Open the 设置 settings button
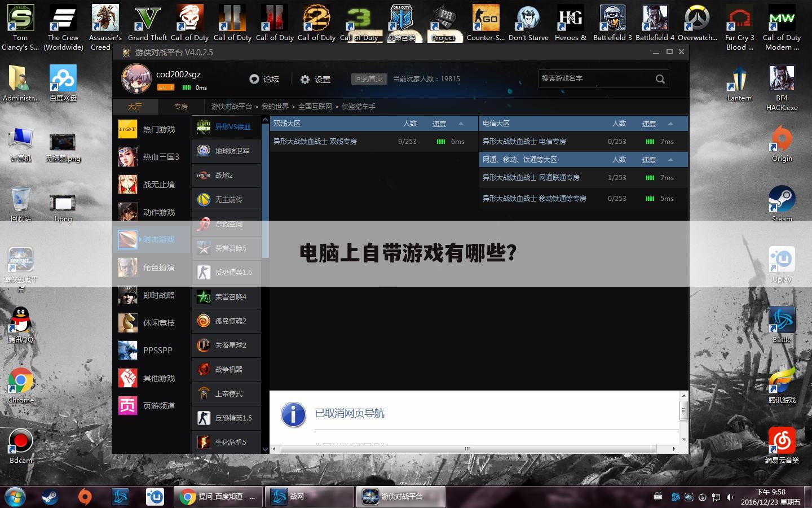812x508 pixels. pyautogui.click(x=315, y=80)
